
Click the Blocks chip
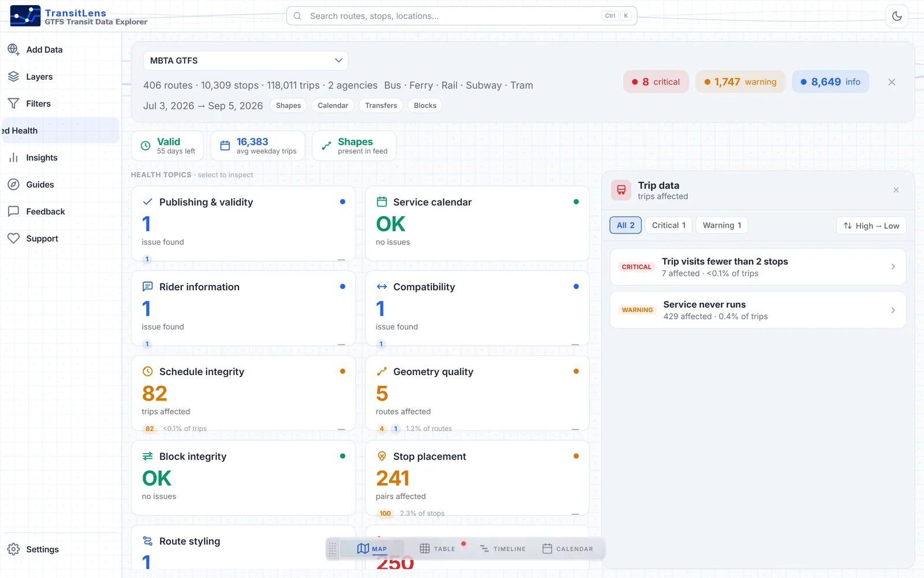[x=425, y=106]
